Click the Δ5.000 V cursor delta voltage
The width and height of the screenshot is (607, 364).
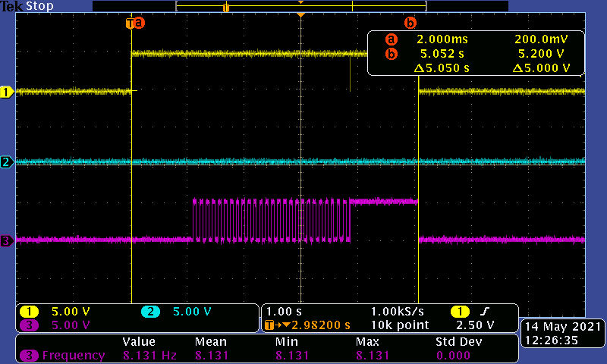click(541, 68)
